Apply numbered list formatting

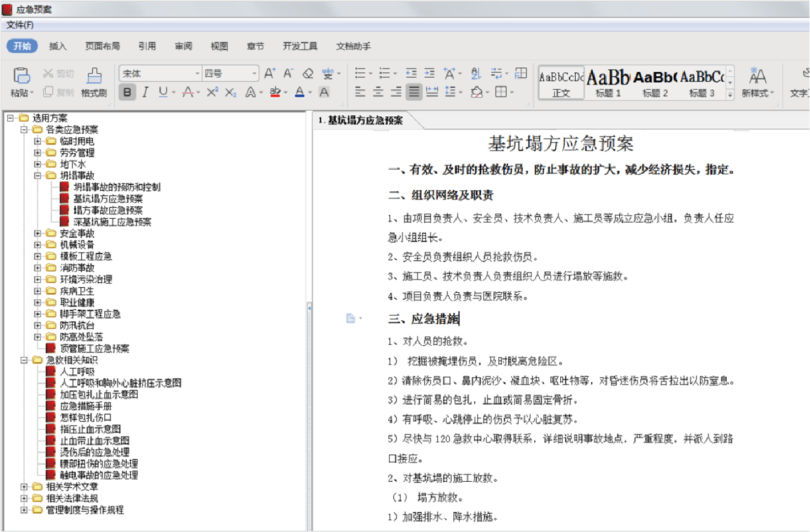pyautogui.click(x=384, y=73)
